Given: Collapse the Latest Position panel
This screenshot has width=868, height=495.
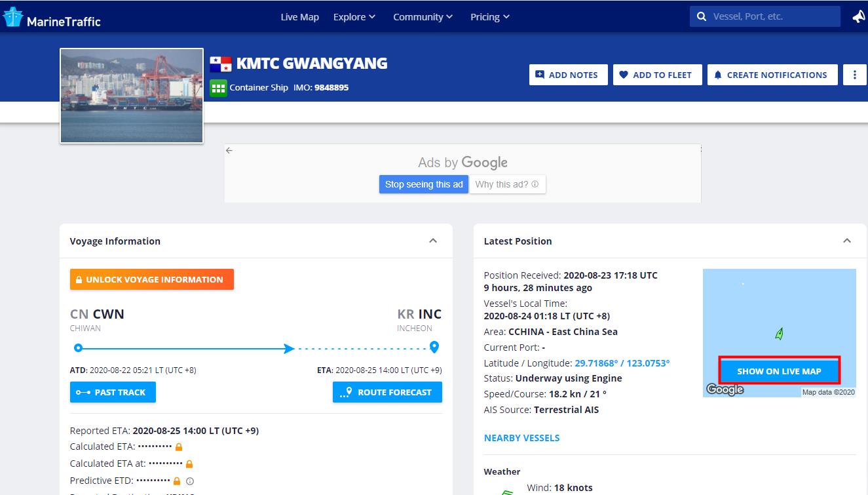Looking at the screenshot, I should pyautogui.click(x=847, y=241).
